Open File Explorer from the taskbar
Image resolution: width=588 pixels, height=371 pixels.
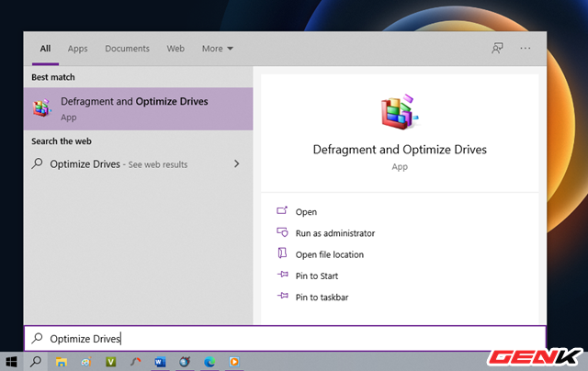[62, 361]
